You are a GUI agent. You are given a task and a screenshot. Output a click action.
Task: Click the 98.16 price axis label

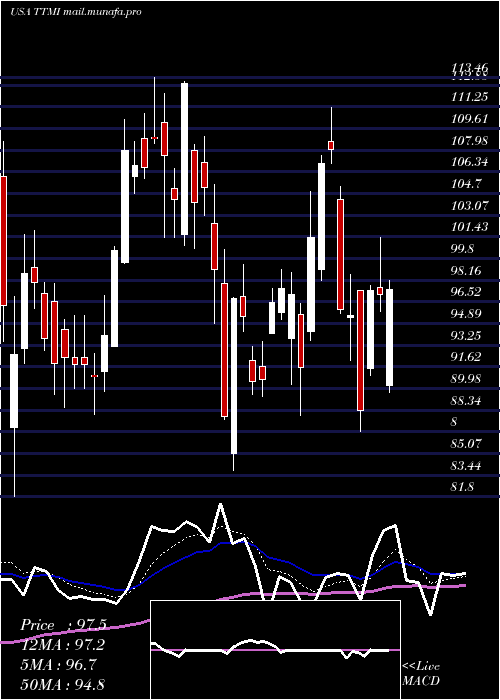point(467,270)
